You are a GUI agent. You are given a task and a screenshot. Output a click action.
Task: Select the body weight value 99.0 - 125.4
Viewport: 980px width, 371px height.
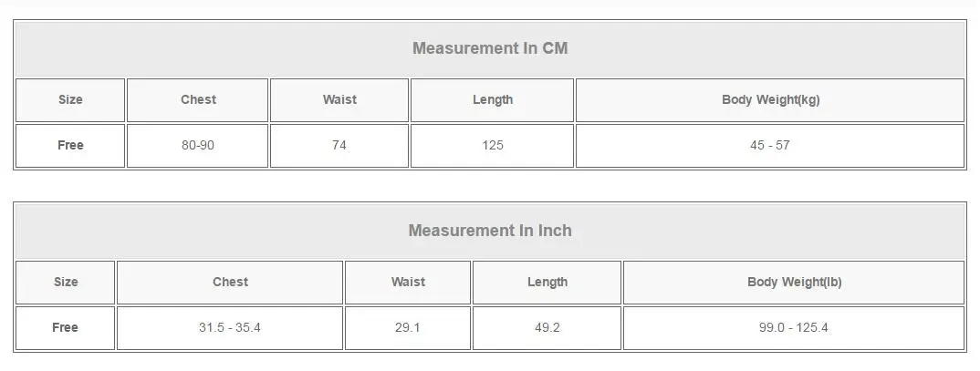pyautogui.click(x=794, y=327)
